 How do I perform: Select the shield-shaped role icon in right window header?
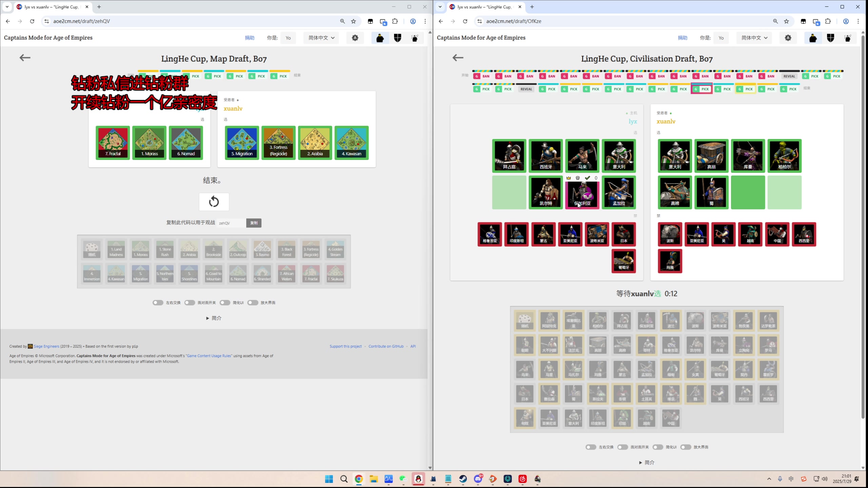tap(830, 38)
